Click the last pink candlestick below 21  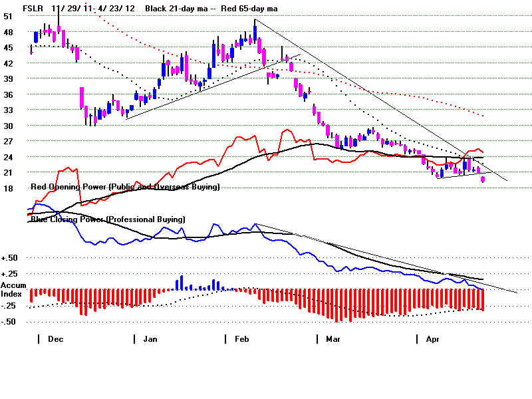click(x=482, y=180)
